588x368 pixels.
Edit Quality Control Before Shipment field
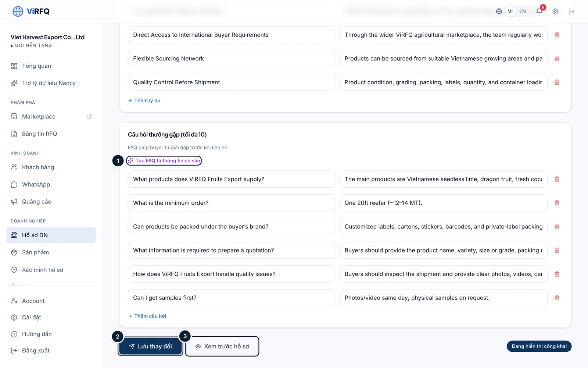click(232, 82)
